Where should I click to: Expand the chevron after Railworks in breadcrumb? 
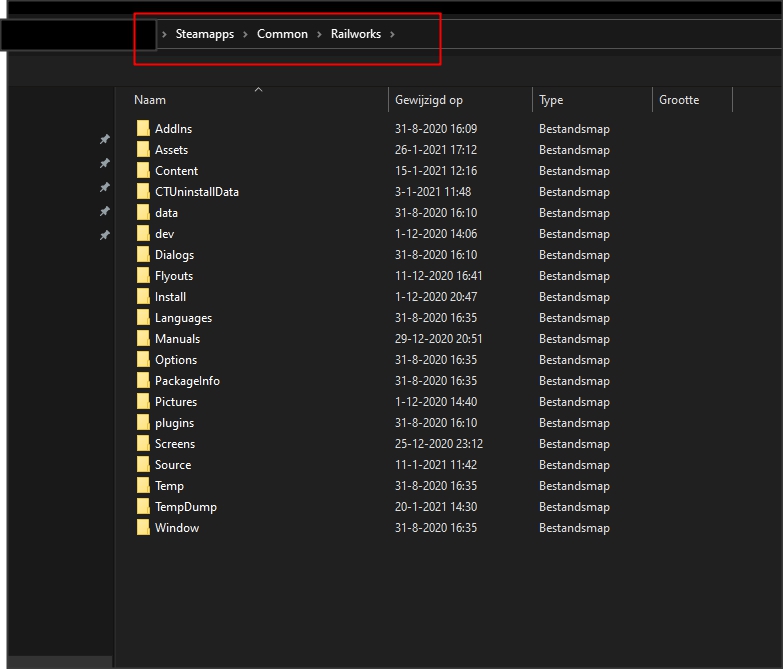pyautogui.click(x=393, y=34)
